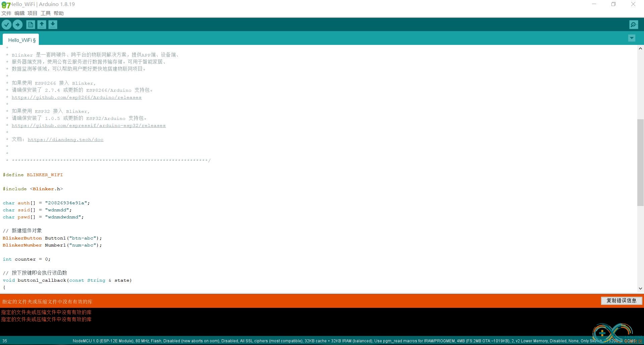Click the first console error line
This screenshot has width=644, height=345.
coord(46,312)
